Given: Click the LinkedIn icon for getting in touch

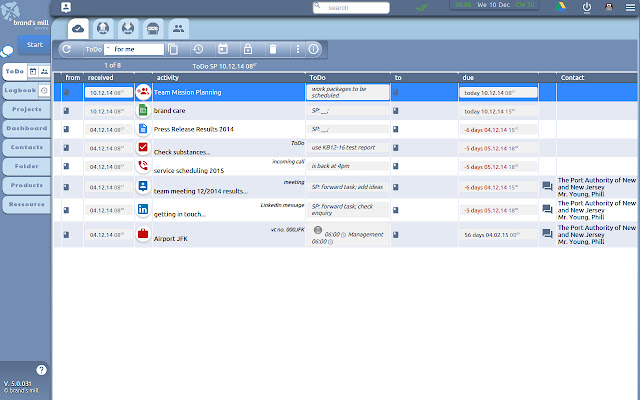Looking at the screenshot, I should tap(143, 209).
